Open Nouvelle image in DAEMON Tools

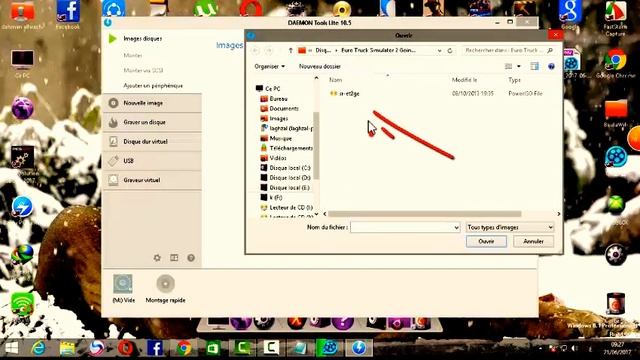click(152, 103)
